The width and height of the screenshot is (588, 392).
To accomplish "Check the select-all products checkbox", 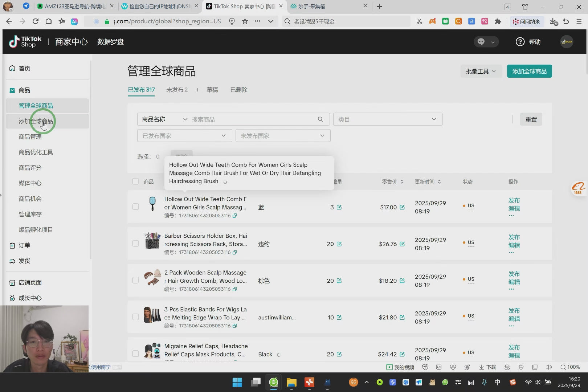I will (x=136, y=181).
